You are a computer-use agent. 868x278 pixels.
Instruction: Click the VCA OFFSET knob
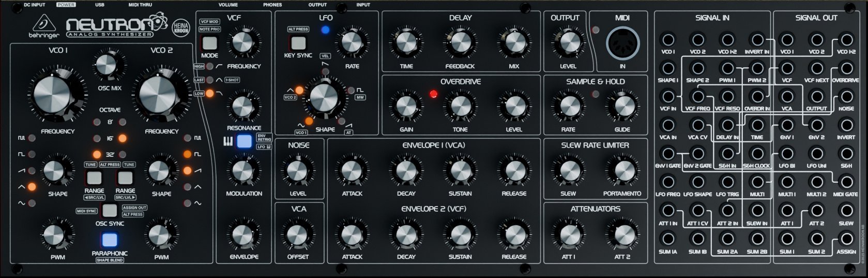click(x=297, y=234)
